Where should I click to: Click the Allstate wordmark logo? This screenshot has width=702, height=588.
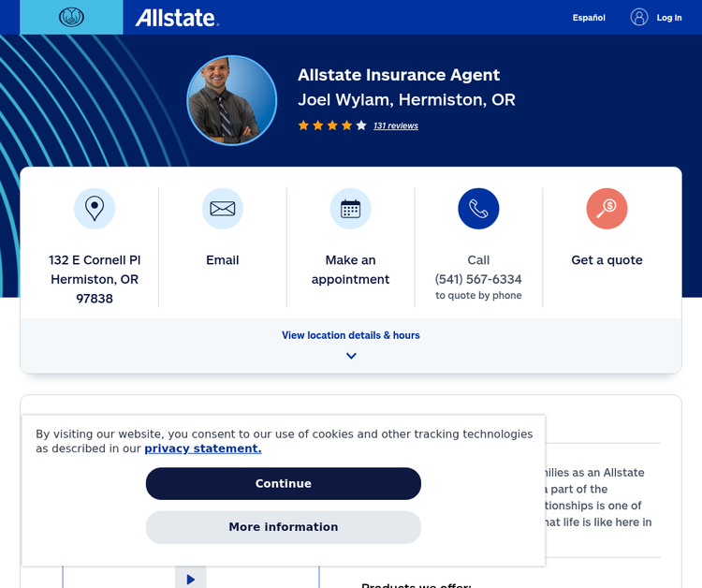tap(176, 18)
